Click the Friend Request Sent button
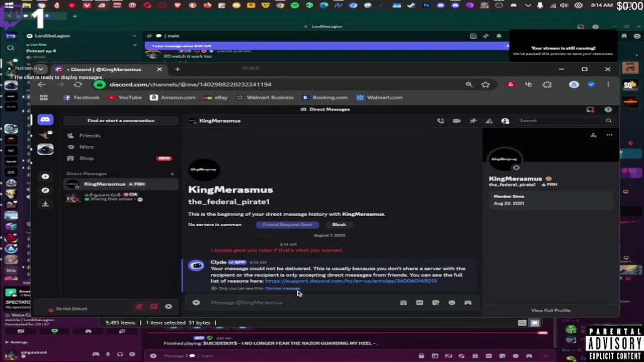This screenshot has width=644, height=362. pos(287,225)
